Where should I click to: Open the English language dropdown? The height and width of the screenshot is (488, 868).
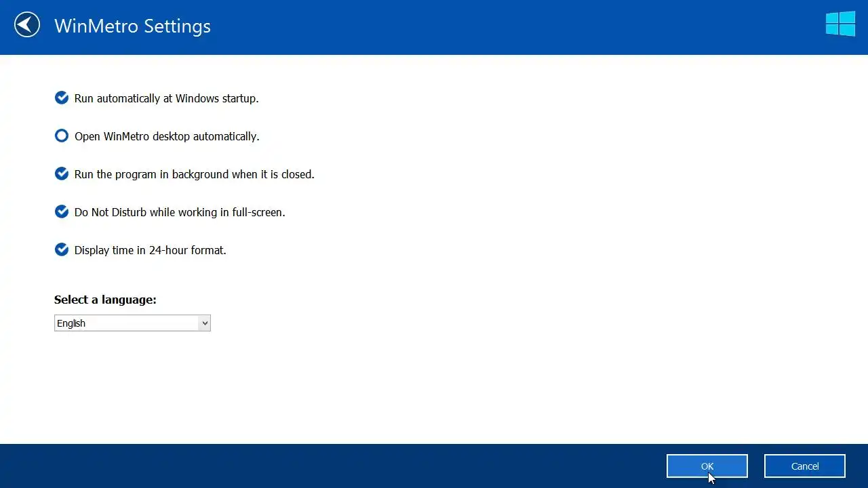132,323
